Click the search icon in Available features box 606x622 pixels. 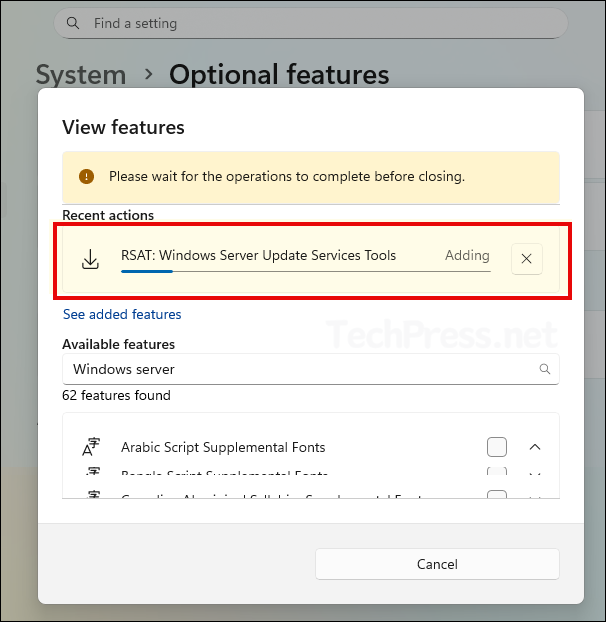pos(545,369)
